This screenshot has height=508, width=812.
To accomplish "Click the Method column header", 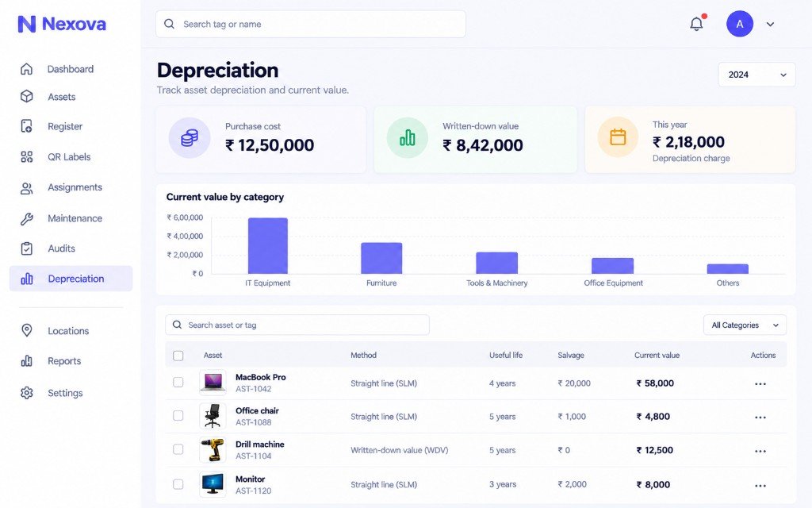I will [x=363, y=355].
